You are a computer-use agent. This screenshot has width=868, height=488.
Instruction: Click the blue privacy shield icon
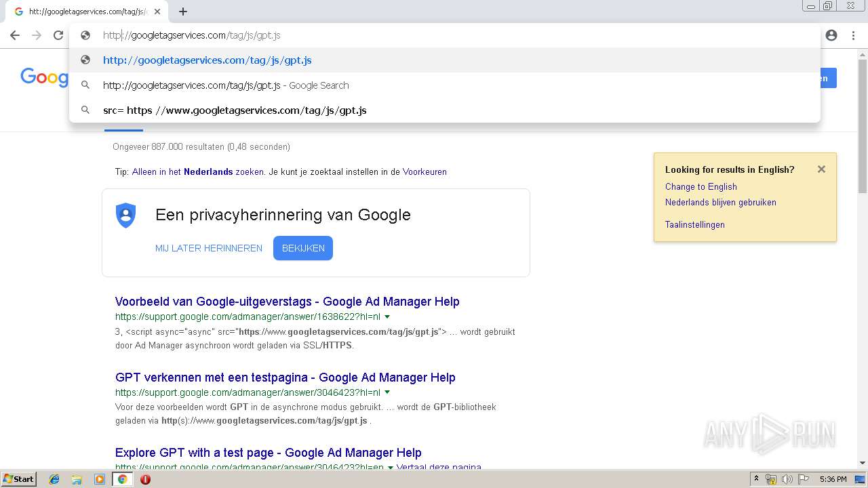[125, 216]
